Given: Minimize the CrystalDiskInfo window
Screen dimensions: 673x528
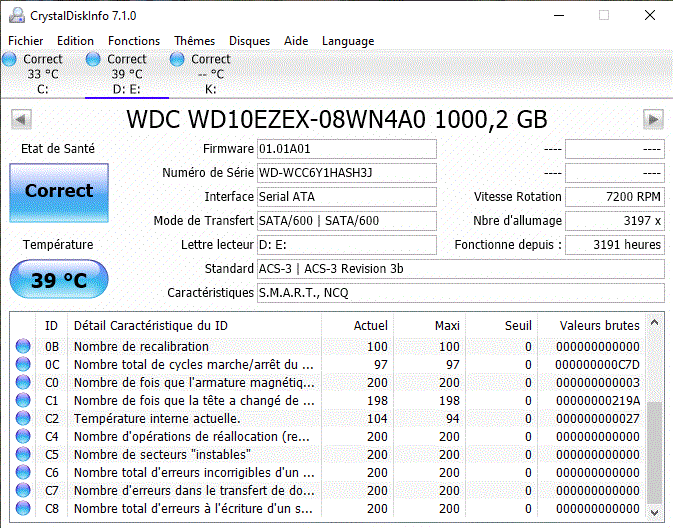Looking at the screenshot, I should (x=559, y=15).
